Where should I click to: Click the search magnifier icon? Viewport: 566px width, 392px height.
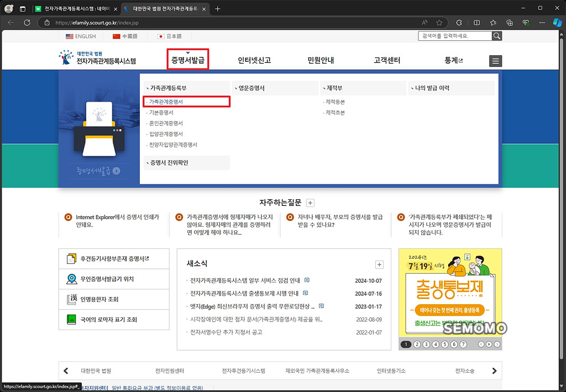click(497, 36)
